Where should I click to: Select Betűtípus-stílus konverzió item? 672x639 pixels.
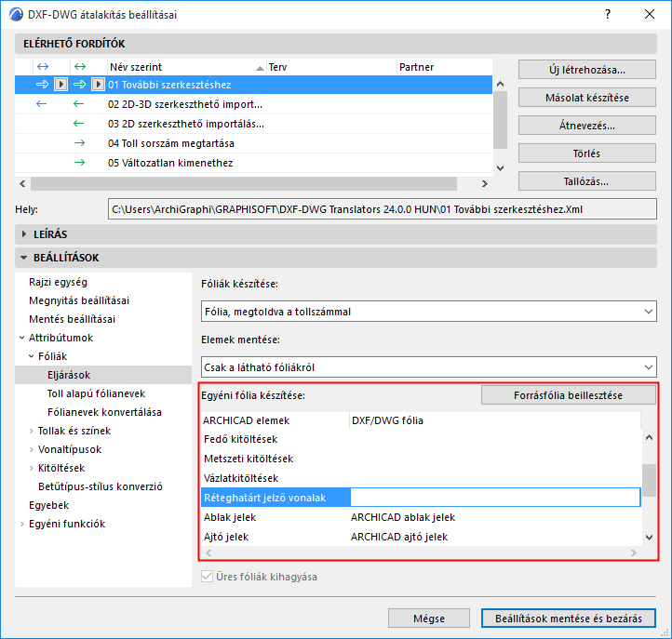[x=101, y=486]
